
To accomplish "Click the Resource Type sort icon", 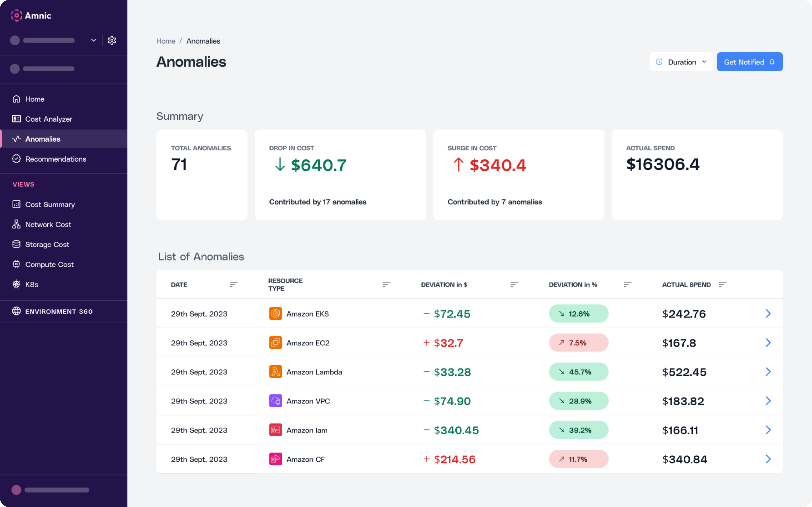I will pos(386,284).
